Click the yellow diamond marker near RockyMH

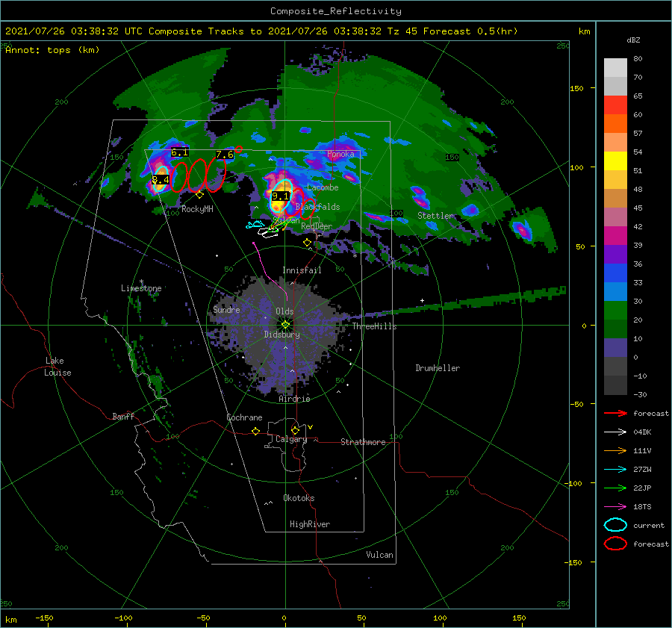(x=199, y=195)
